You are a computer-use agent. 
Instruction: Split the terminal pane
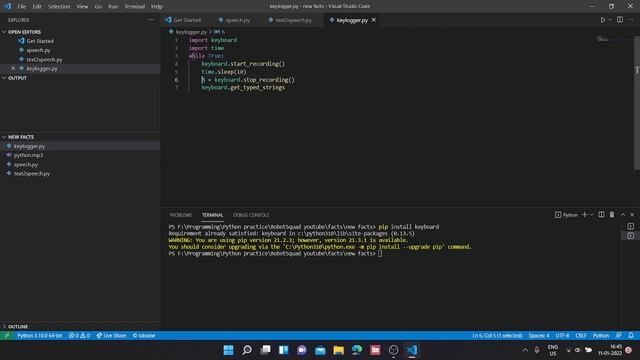601,215
